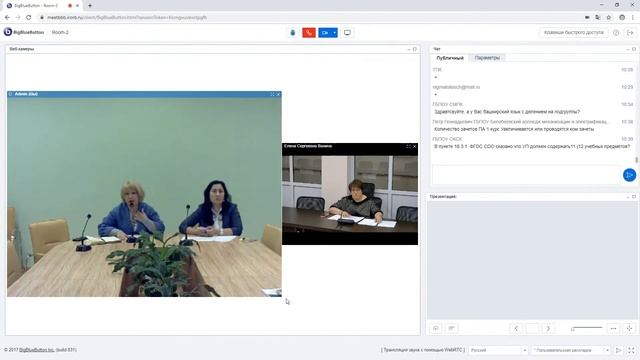Click the logout exit icon
This screenshot has width=640, height=360.
(630, 33)
